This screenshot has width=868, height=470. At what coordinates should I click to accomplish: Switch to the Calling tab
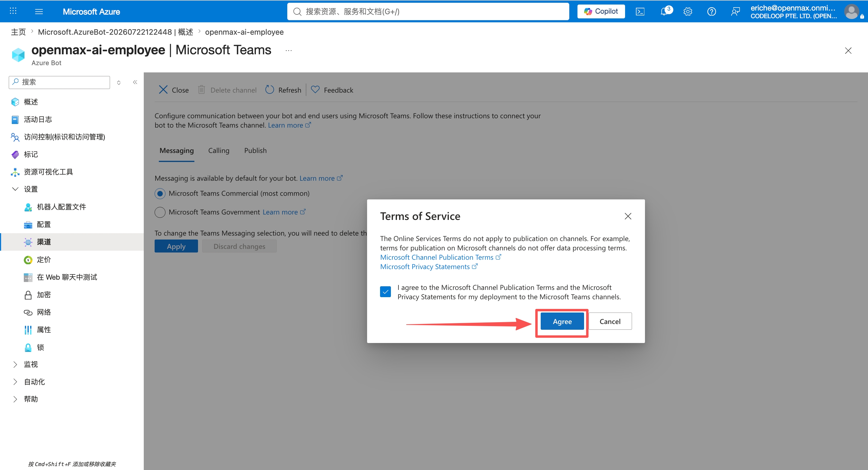(x=219, y=151)
